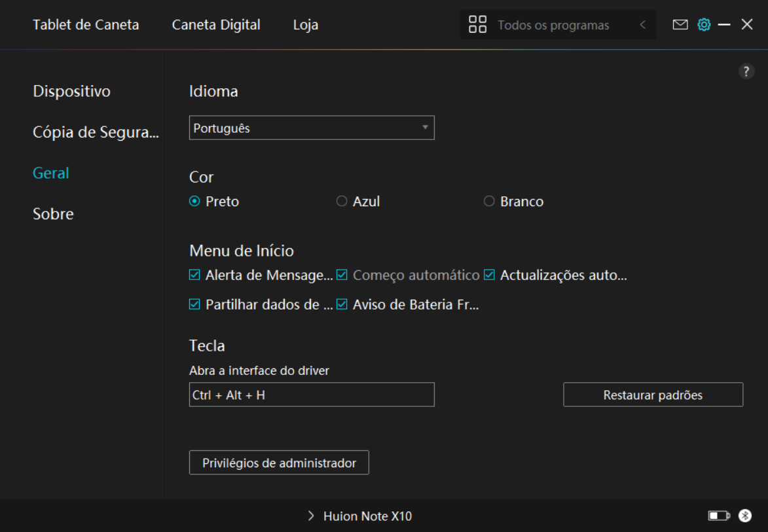Click the programs grid icon

478,25
